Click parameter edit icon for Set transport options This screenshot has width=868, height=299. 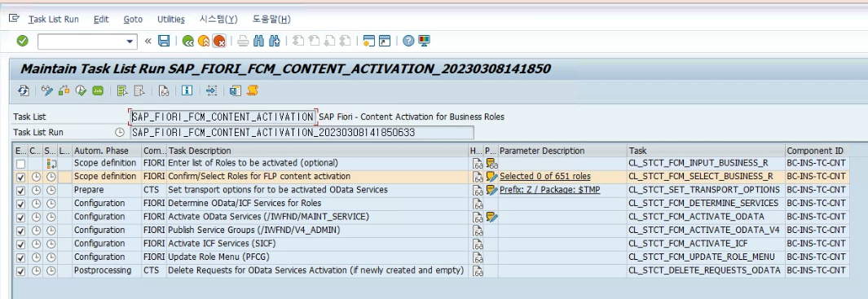pyautogui.click(x=491, y=191)
